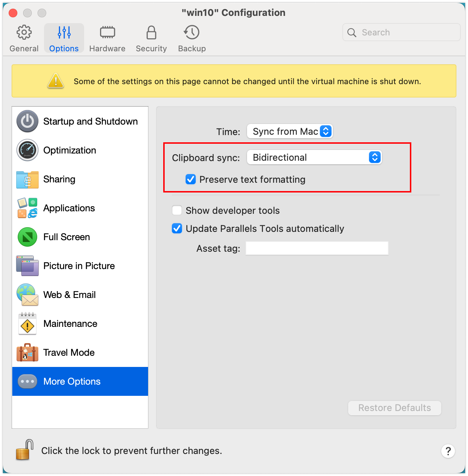Uncheck Preserve text formatting

(x=191, y=179)
